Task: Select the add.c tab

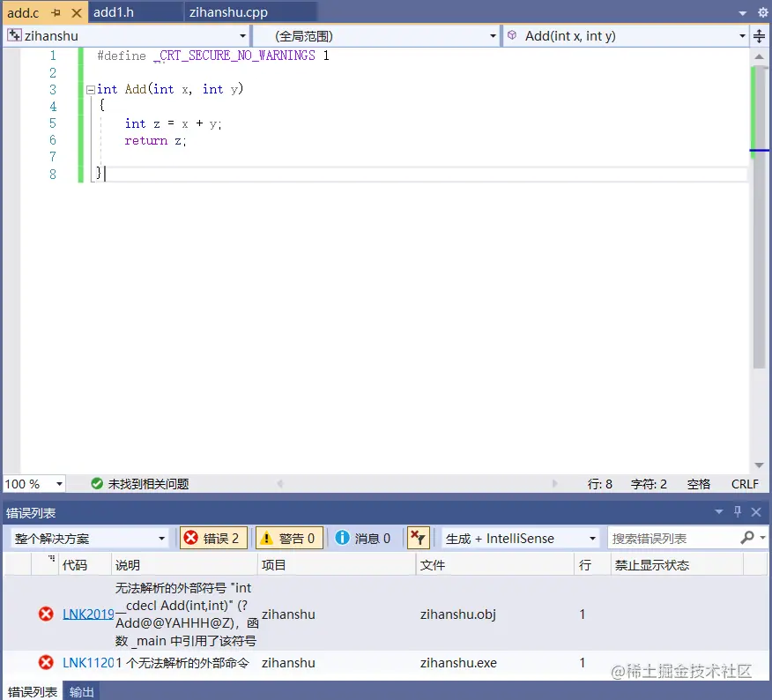Action: 23,13
